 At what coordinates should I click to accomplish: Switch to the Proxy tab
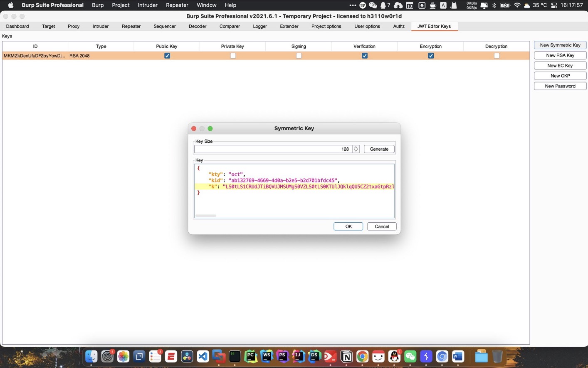74,26
